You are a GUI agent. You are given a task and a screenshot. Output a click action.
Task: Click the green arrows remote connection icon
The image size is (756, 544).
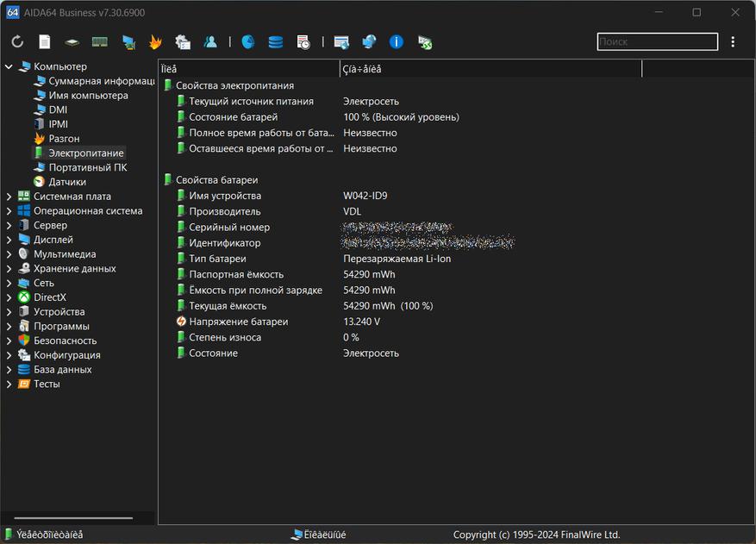[425, 42]
